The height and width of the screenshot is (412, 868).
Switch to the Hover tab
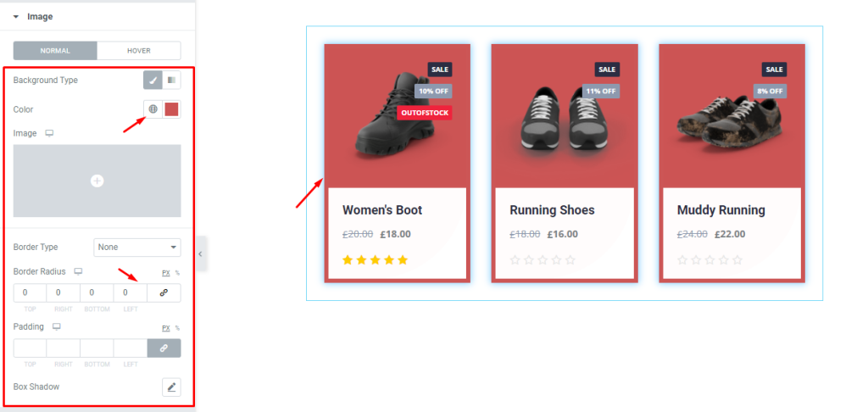[139, 50]
